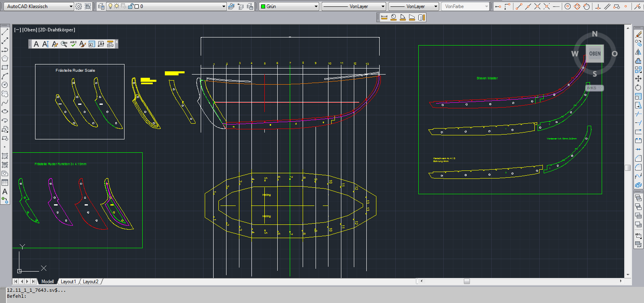Open the Layer Properties Manager
This screenshot has height=303, width=644.
point(101,6)
